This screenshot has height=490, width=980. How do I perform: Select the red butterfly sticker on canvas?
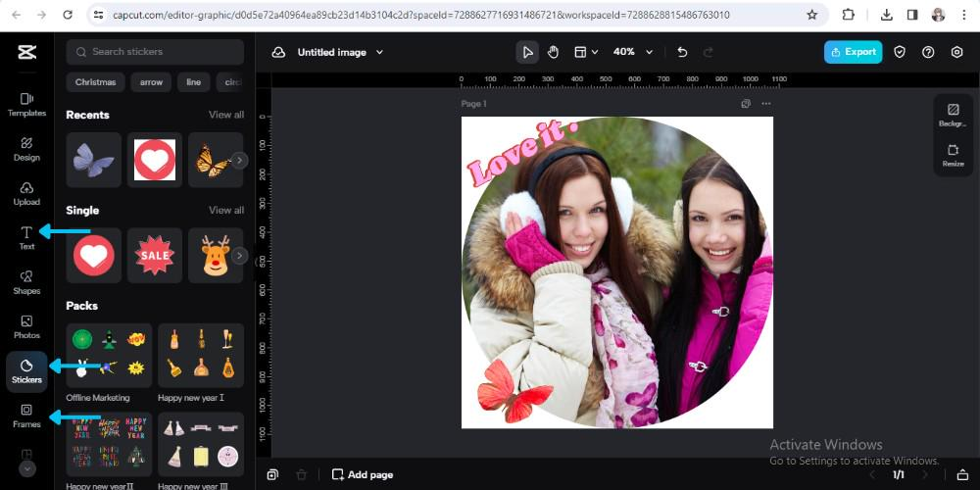click(x=514, y=391)
